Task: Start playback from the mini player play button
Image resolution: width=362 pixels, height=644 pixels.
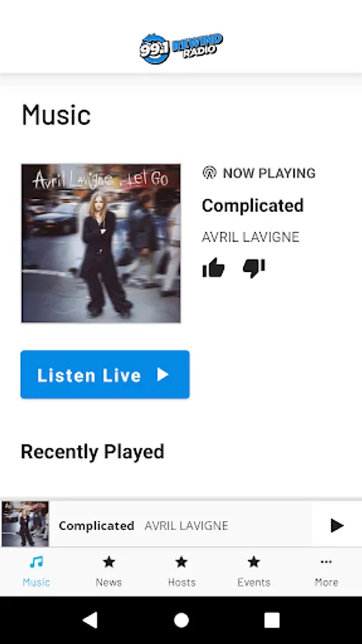Action: [x=337, y=525]
